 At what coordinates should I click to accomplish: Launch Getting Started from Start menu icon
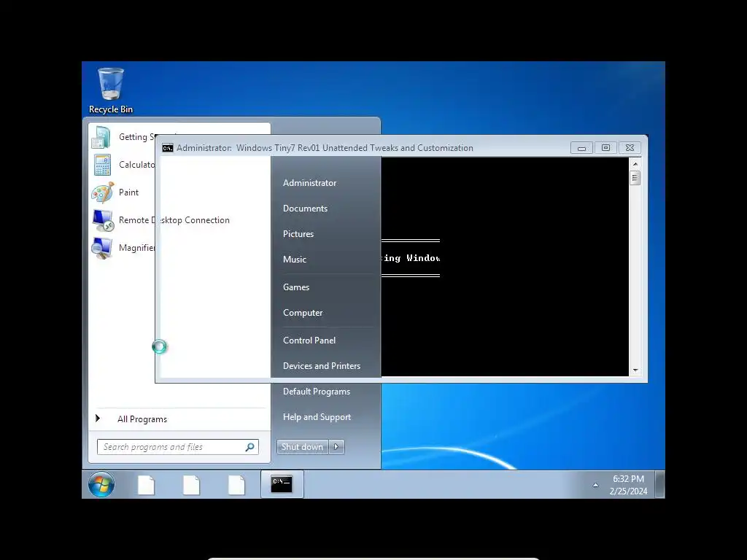pyautogui.click(x=101, y=137)
